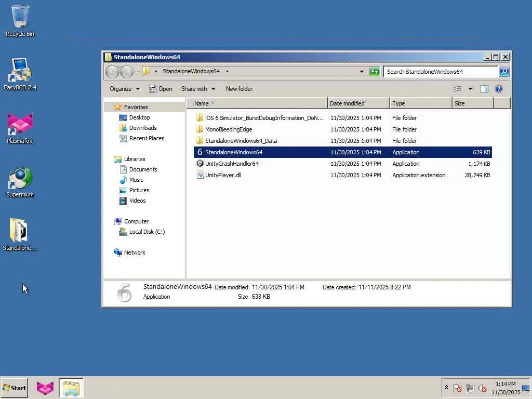Click the Show desktop icon beside the clock
The width and height of the screenshot is (532, 399).
tap(526, 388)
